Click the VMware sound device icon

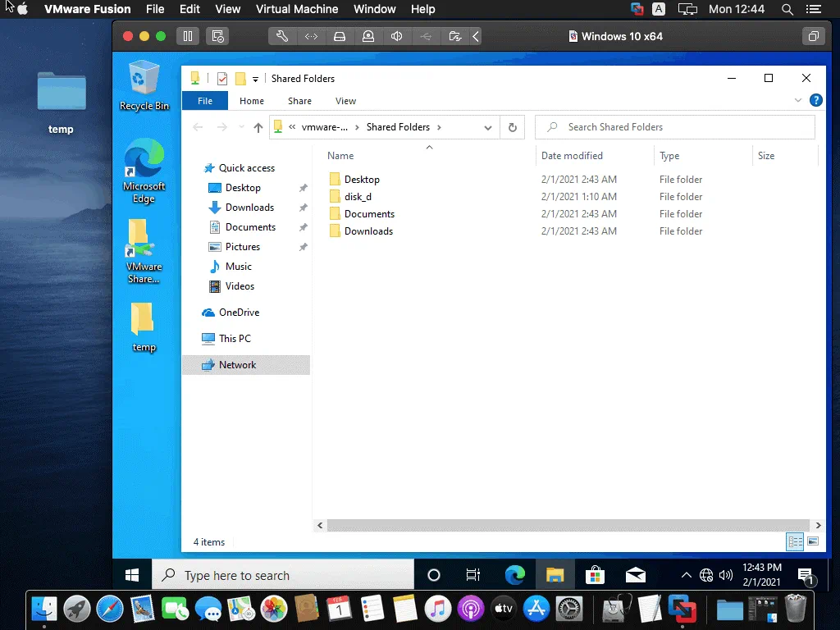click(397, 36)
